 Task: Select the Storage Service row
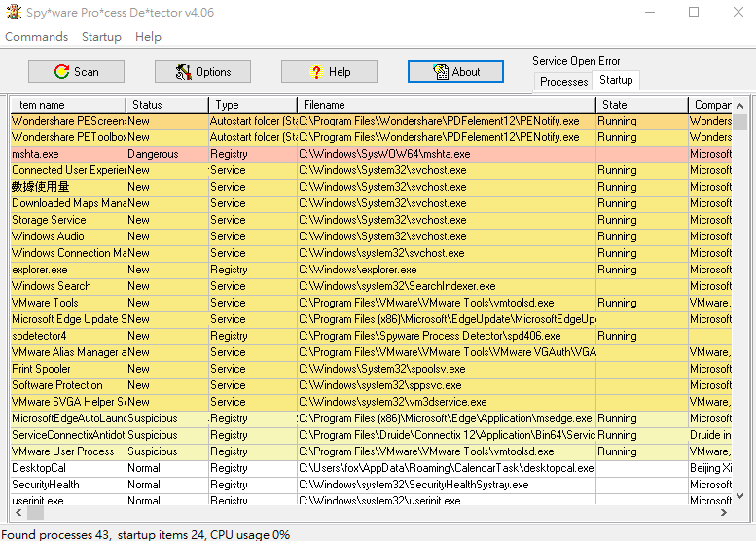pos(372,220)
